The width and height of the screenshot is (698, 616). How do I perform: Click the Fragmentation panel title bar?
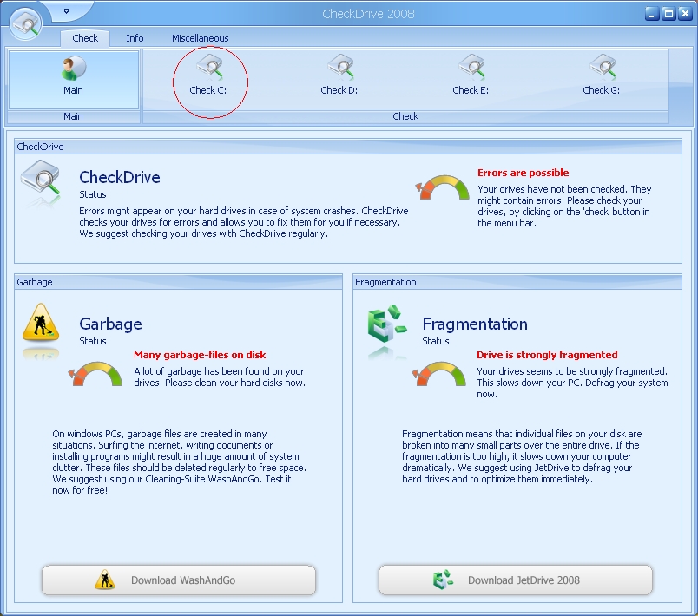tap(517, 282)
